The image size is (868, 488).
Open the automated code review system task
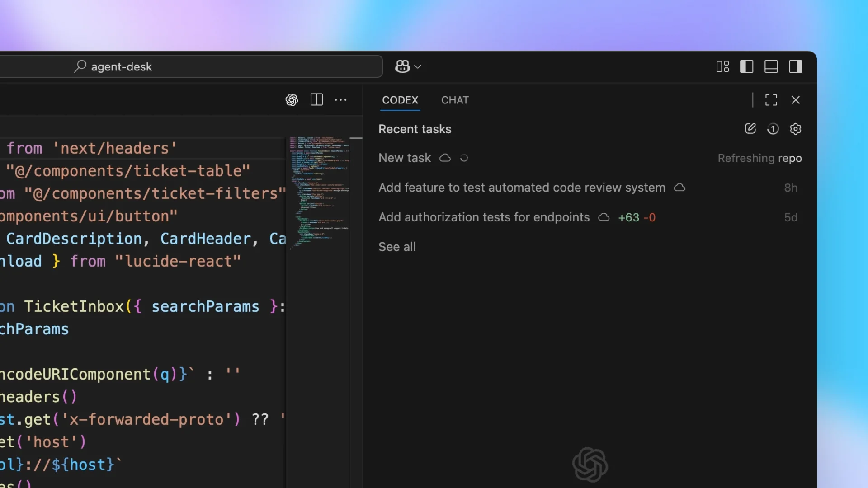point(522,188)
